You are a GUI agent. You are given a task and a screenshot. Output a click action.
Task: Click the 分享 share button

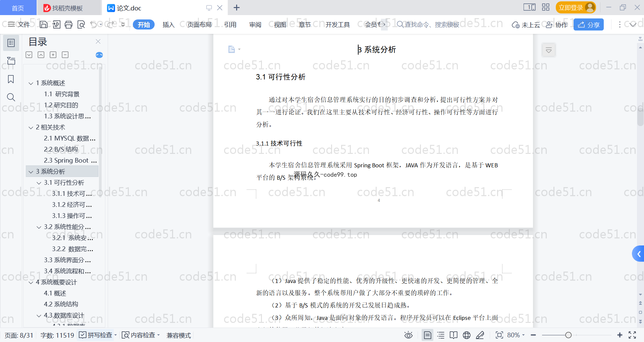coord(589,24)
